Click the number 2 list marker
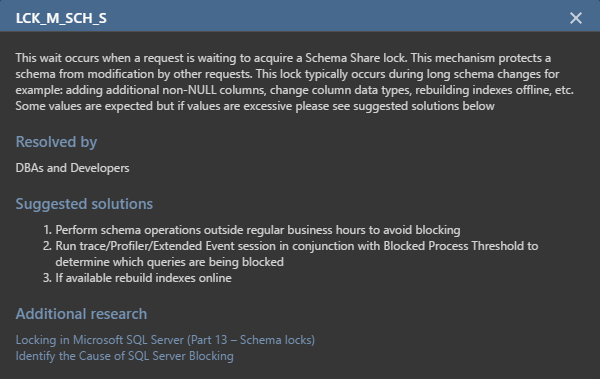 (x=47, y=246)
